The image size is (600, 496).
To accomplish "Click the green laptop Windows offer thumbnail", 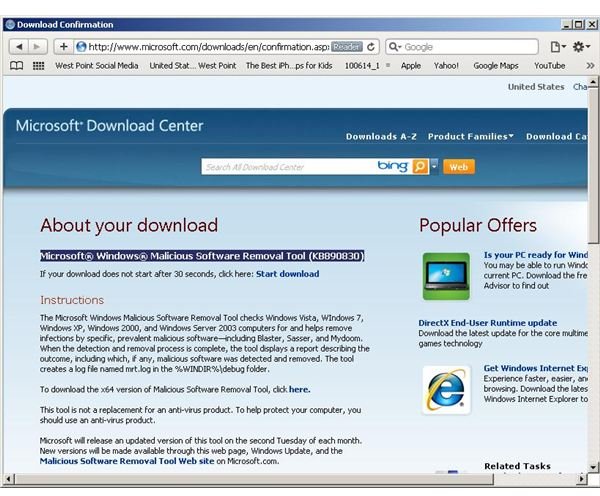I will point(446,276).
